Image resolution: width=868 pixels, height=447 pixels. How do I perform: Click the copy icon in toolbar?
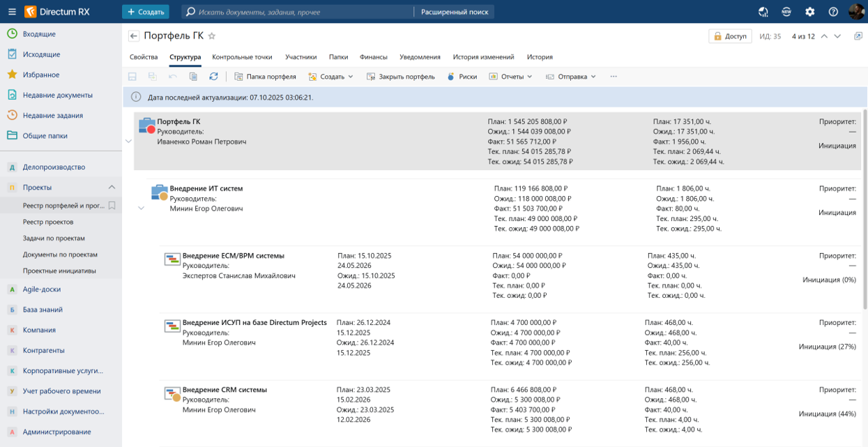(193, 77)
